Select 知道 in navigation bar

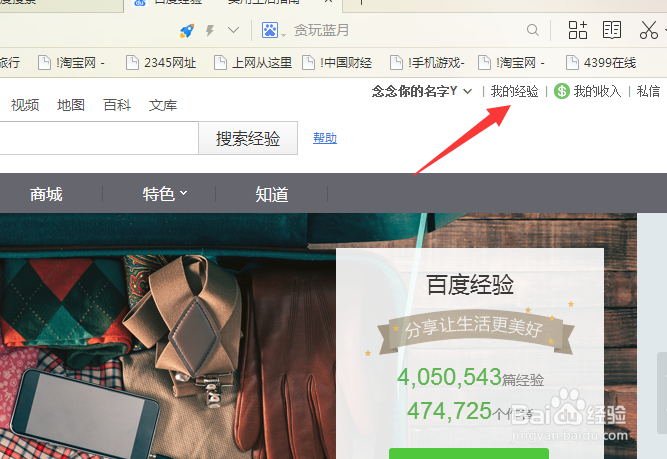pos(272,194)
